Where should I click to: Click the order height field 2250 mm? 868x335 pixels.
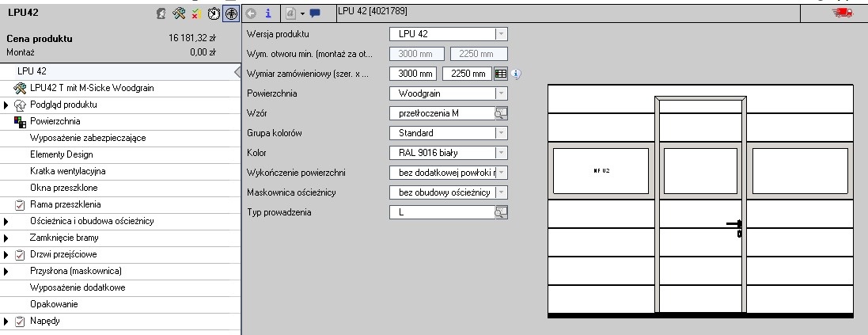point(467,74)
